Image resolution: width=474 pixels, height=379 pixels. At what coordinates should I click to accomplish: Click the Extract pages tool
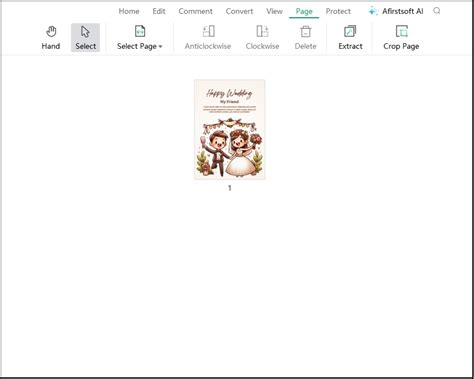(x=350, y=38)
